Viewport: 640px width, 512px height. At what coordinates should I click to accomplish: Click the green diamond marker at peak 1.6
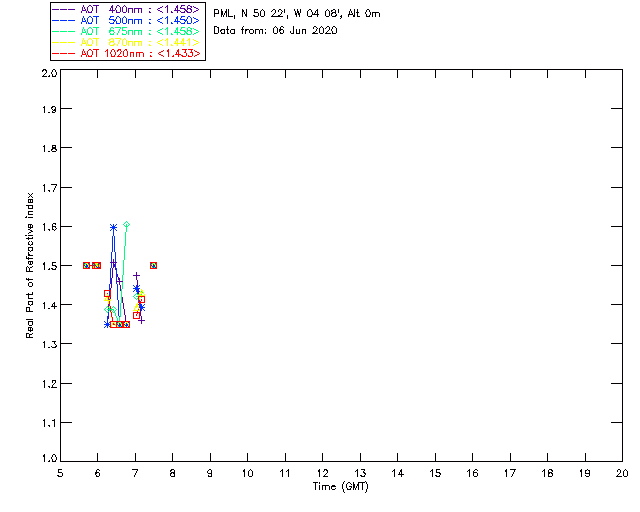(x=127, y=225)
